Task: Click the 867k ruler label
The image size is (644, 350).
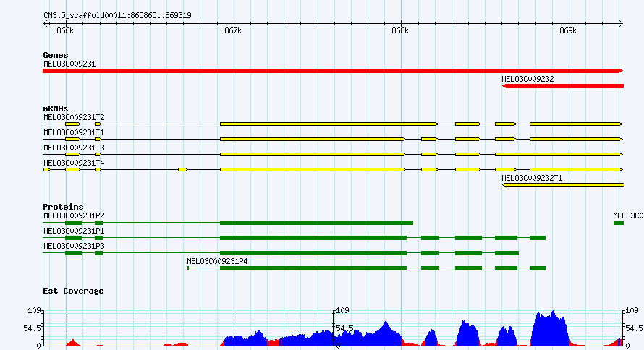Action: point(233,31)
